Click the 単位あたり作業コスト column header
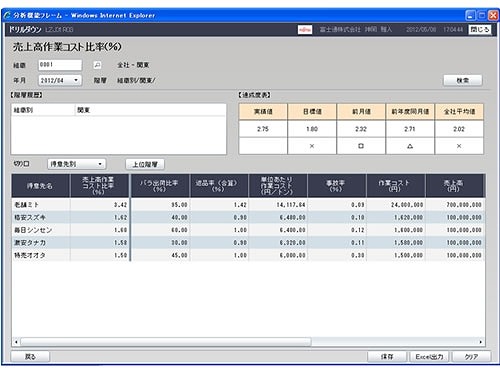This screenshot has width=500, height=380. (x=278, y=186)
